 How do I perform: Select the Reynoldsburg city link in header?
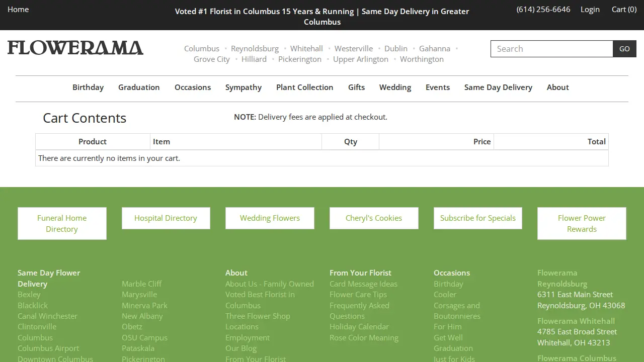[x=255, y=49]
